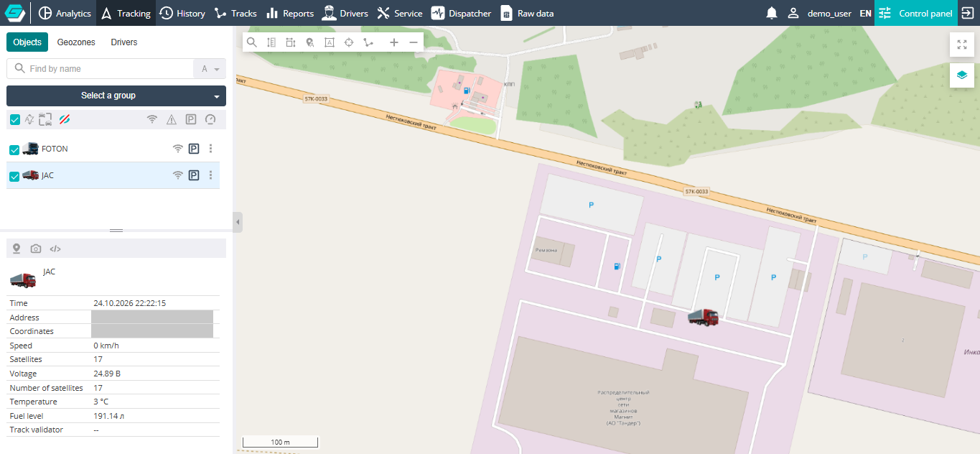This screenshot has width=980, height=454.
Task: Show object location pin tab
Action: (x=17, y=249)
